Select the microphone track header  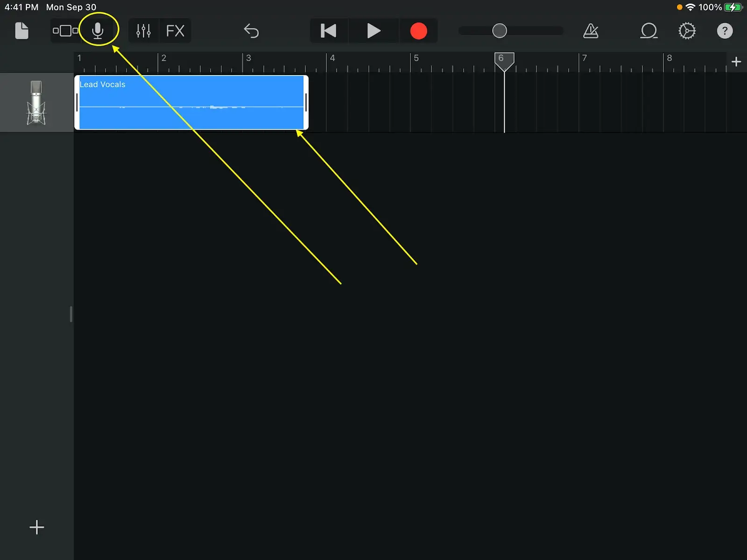pos(36,103)
